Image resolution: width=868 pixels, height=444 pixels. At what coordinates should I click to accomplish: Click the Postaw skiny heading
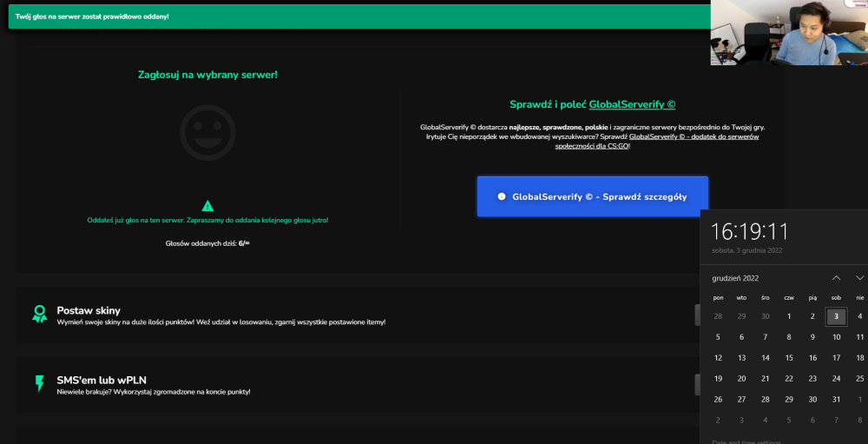[89, 310]
